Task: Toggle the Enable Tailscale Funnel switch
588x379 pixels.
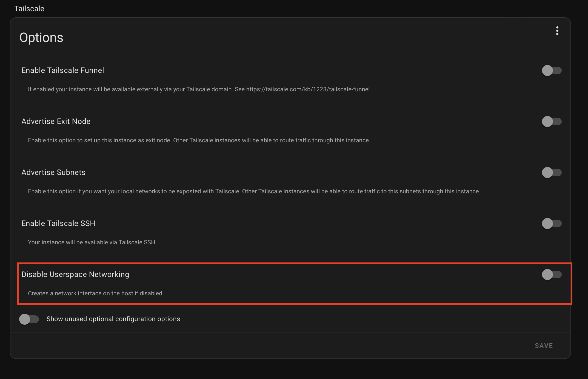Action: (551, 70)
